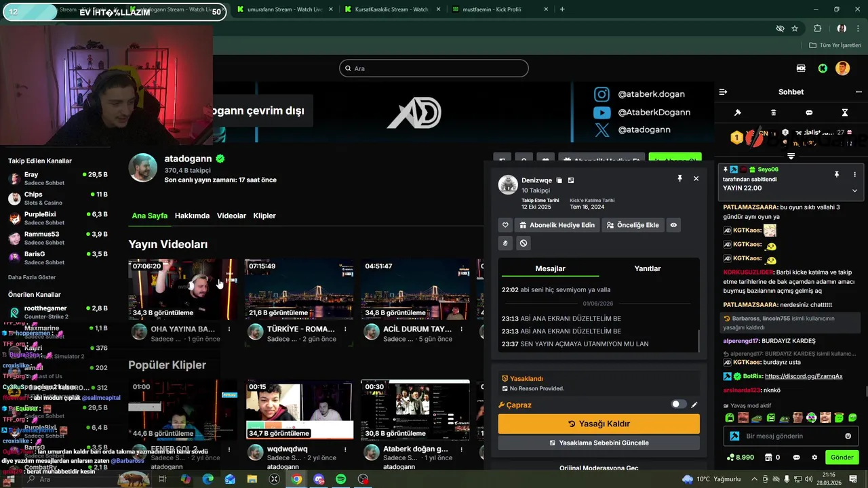This screenshot has width=868, height=488.
Task: Open the chat identity bubble icon
Action: click(796, 457)
